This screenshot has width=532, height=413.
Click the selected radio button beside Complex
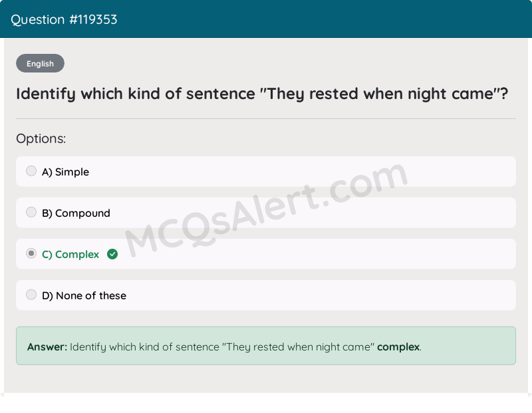(31, 253)
